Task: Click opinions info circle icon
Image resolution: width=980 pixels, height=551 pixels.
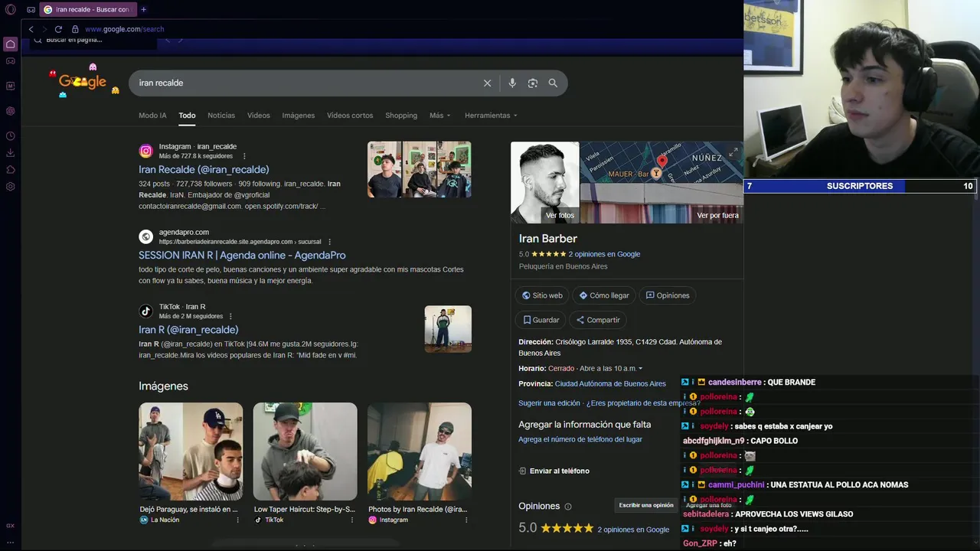Action: click(x=568, y=507)
